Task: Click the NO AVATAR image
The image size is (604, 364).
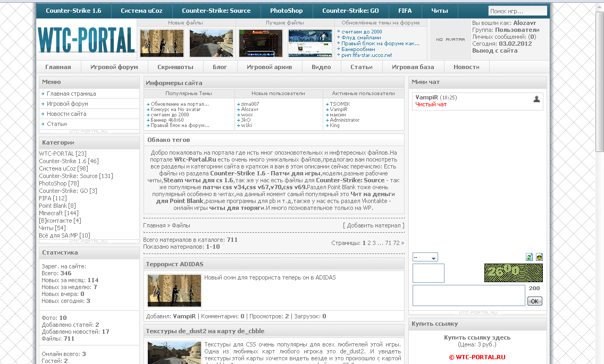Action: tap(450, 39)
